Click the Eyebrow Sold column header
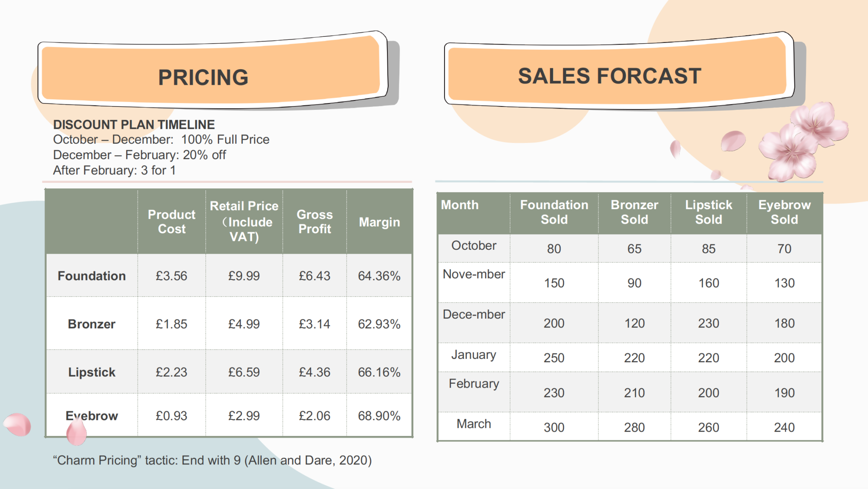 coord(785,212)
